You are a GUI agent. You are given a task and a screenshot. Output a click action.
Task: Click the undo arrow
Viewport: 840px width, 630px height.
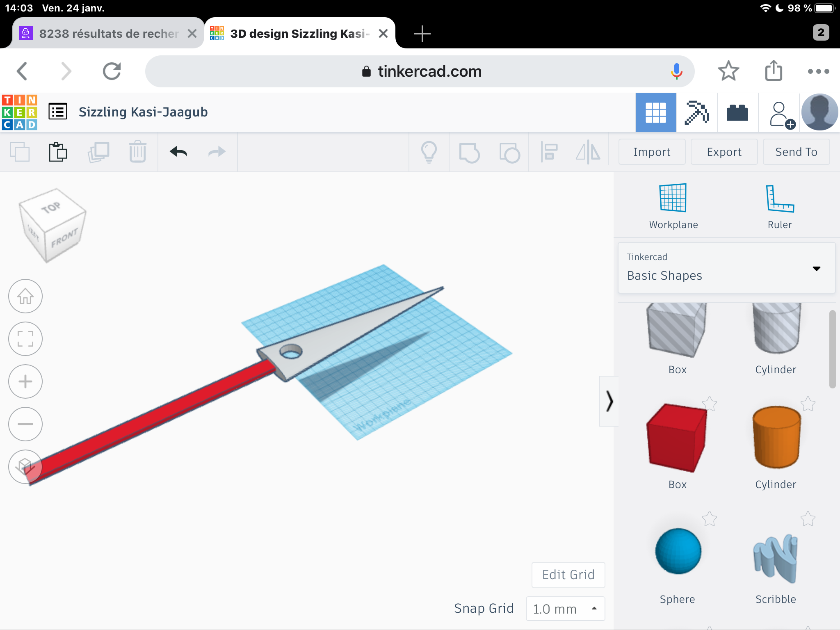point(178,152)
